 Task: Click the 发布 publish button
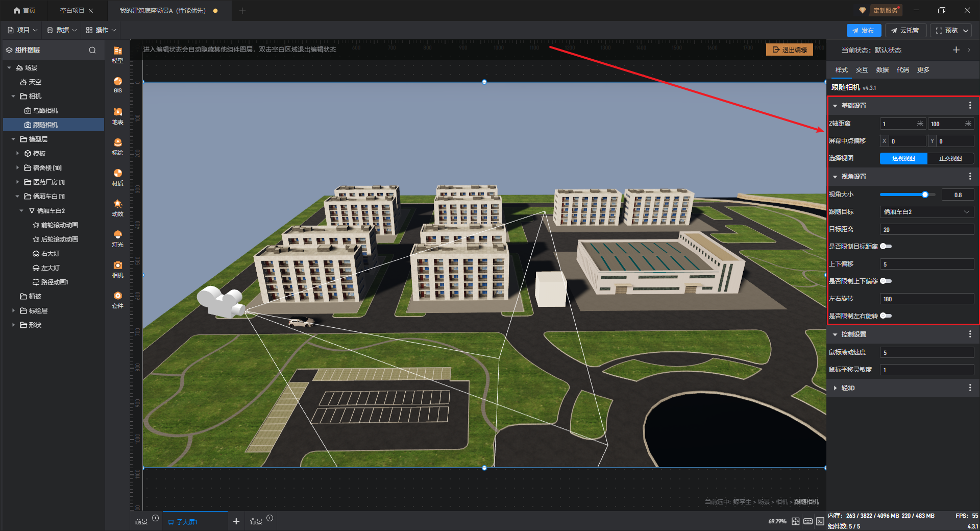[x=863, y=31]
